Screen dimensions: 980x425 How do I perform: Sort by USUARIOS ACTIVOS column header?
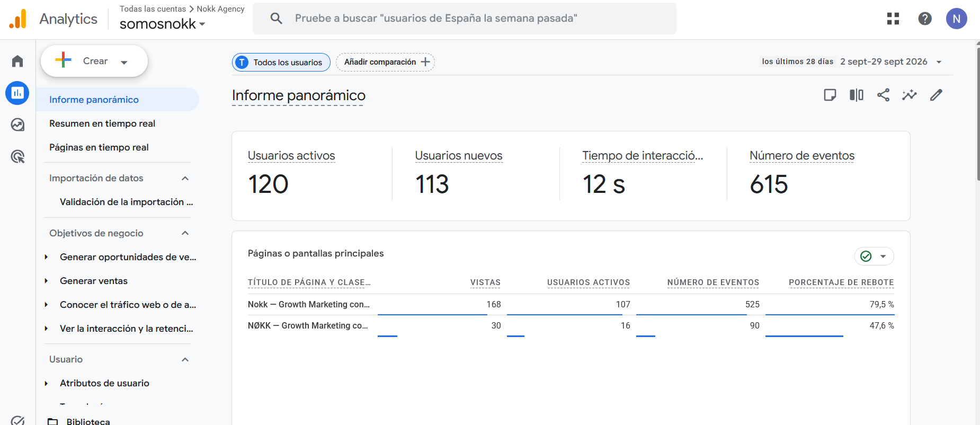click(589, 282)
